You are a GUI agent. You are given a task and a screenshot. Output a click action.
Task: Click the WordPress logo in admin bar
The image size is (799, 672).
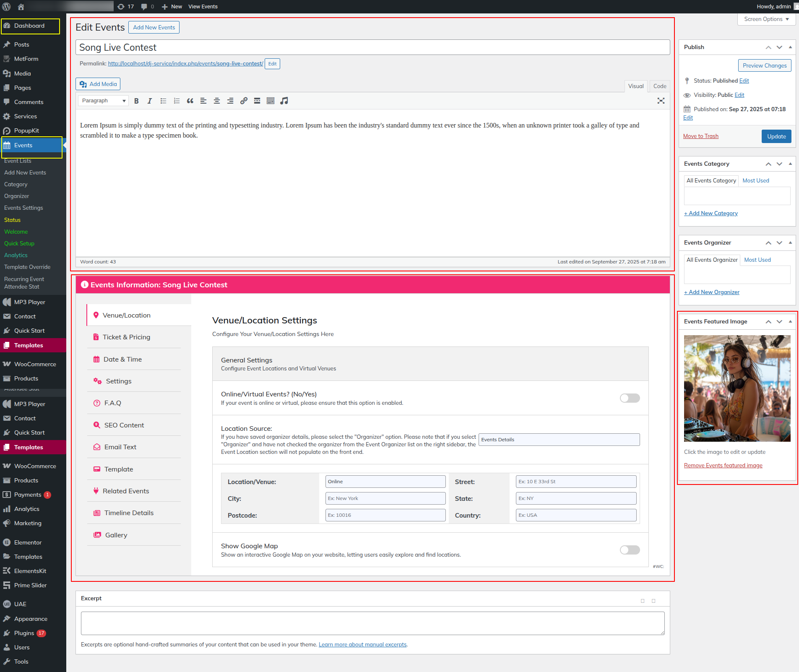(7, 6)
